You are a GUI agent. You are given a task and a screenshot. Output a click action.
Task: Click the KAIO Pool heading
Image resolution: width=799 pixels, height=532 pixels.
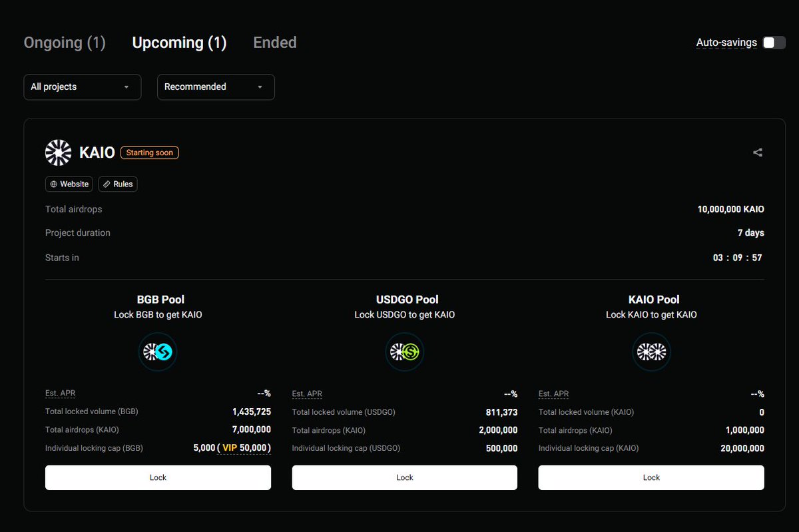(x=654, y=300)
